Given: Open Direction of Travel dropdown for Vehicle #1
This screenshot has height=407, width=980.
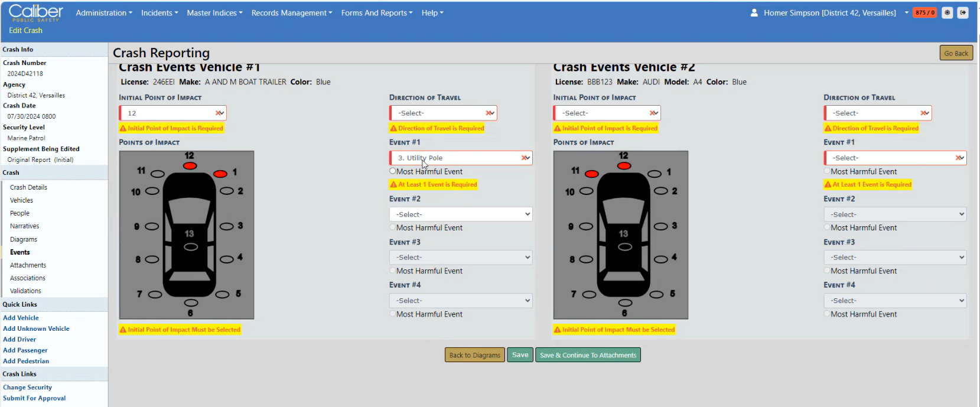Looking at the screenshot, I should 443,113.
